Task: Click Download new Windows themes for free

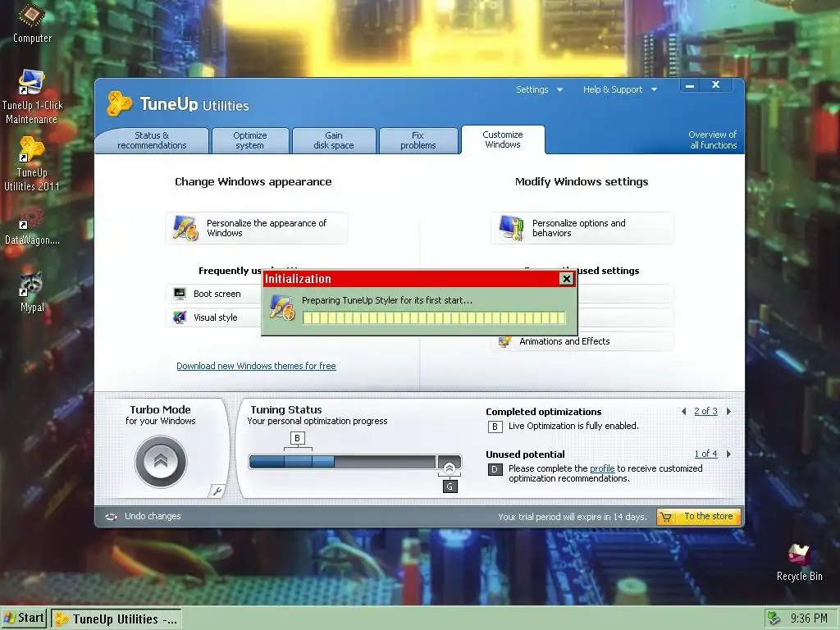Action: click(256, 366)
